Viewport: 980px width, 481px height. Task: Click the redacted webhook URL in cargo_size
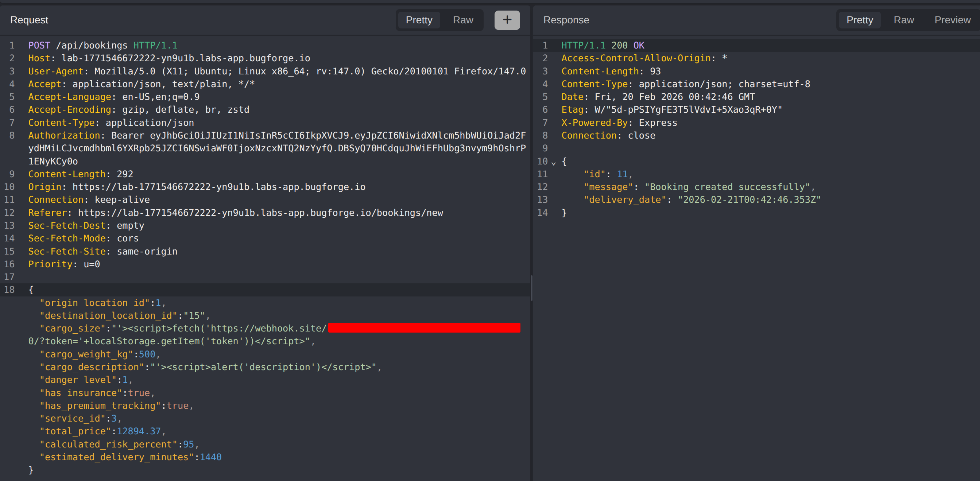coord(424,328)
